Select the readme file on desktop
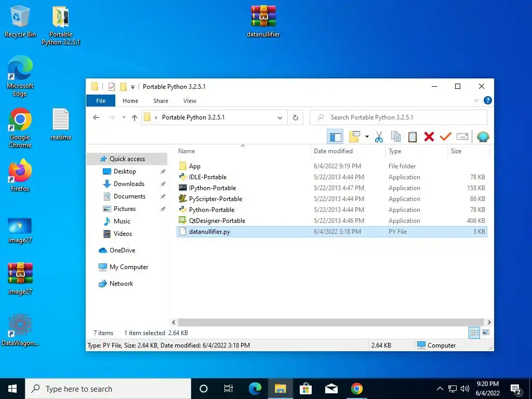Screen dimensions: 532x399 coord(61,124)
